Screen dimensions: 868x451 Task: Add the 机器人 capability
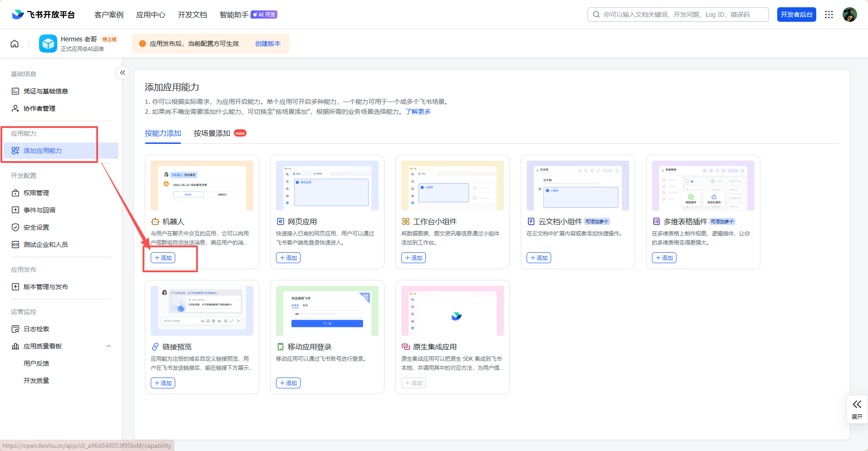coord(163,258)
